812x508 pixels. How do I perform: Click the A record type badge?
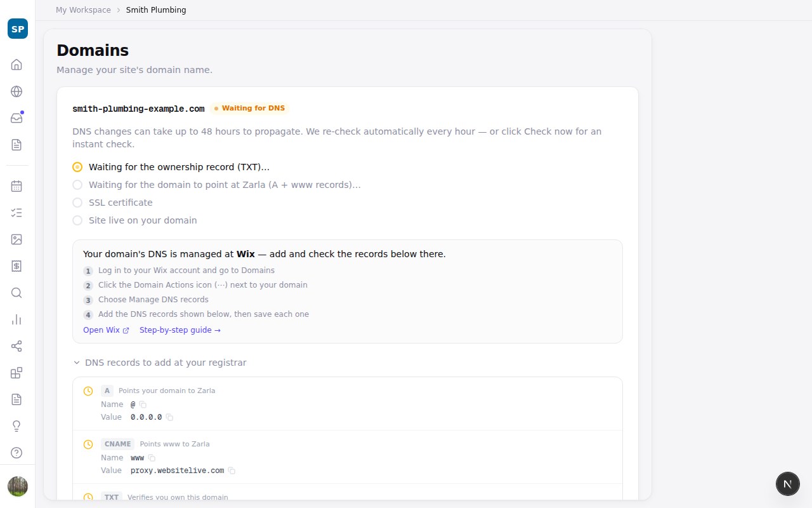[x=107, y=391]
